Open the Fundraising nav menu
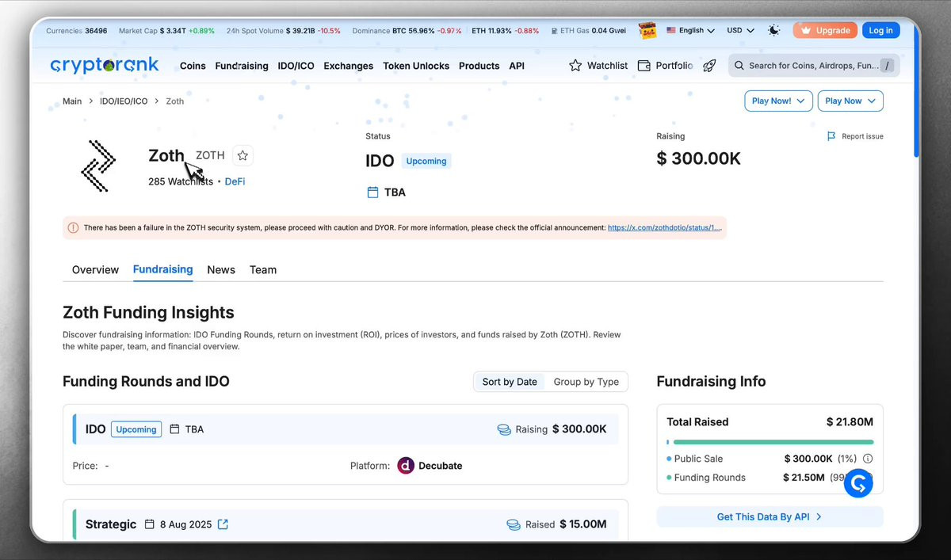951x560 pixels. [242, 66]
